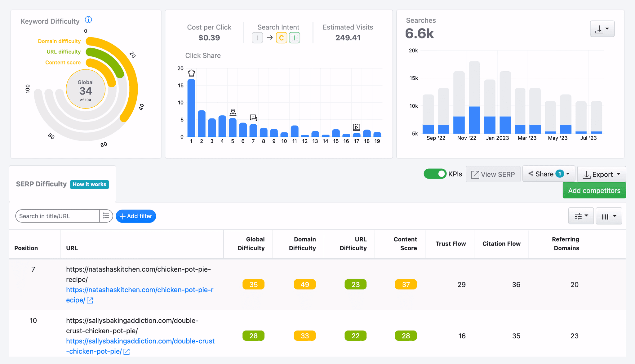Click the chef hat icon above bar 1
Image resolution: width=635 pixels, height=364 pixels.
point(192,73)
